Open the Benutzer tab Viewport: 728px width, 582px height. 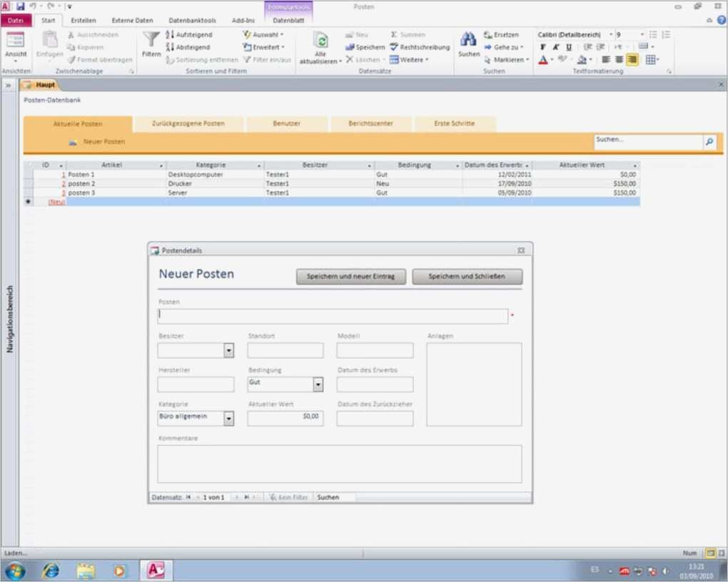pos(286,124)
